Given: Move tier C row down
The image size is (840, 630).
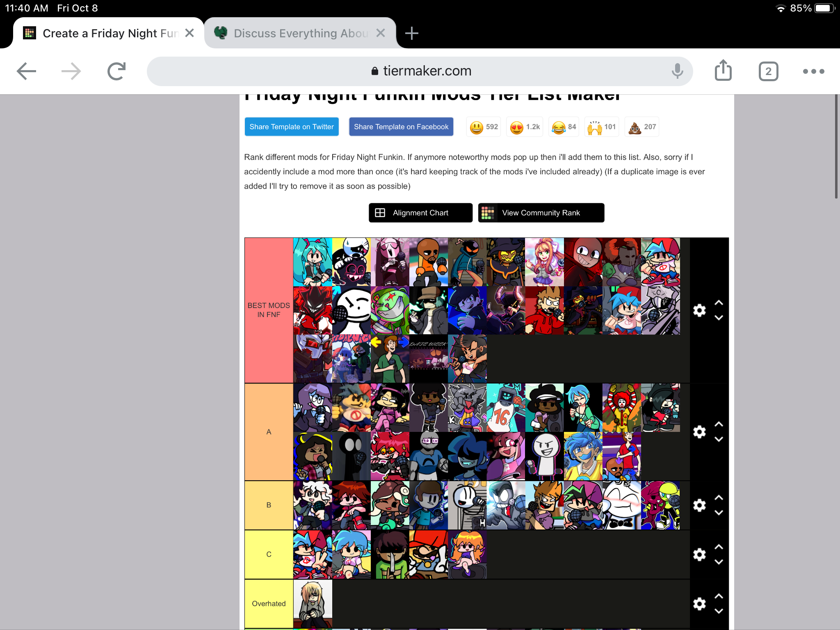Looking at the screenshot, I should click(719, 562).
